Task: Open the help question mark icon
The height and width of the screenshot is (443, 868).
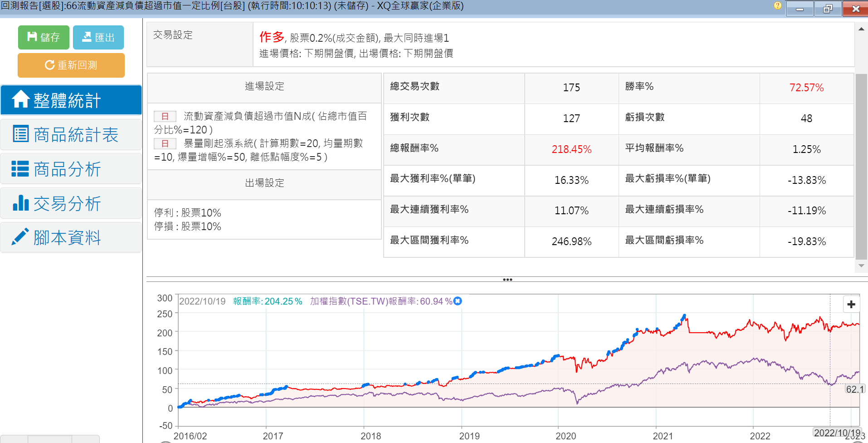Action: (x=777, y=6)
